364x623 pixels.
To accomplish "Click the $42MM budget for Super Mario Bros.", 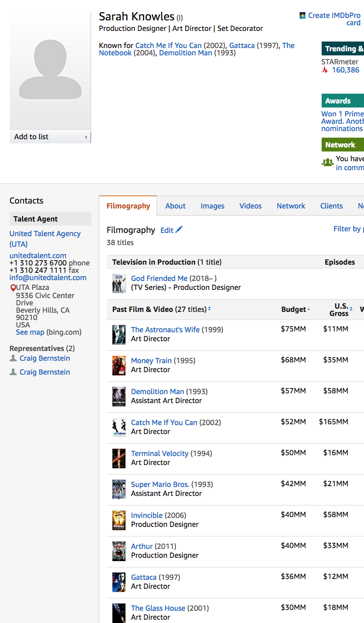I will (293, 484).
